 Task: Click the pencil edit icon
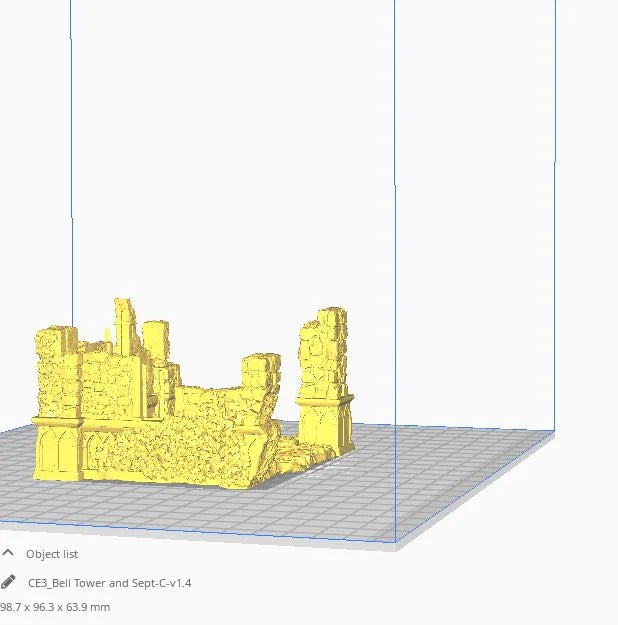tap(8, 582)
